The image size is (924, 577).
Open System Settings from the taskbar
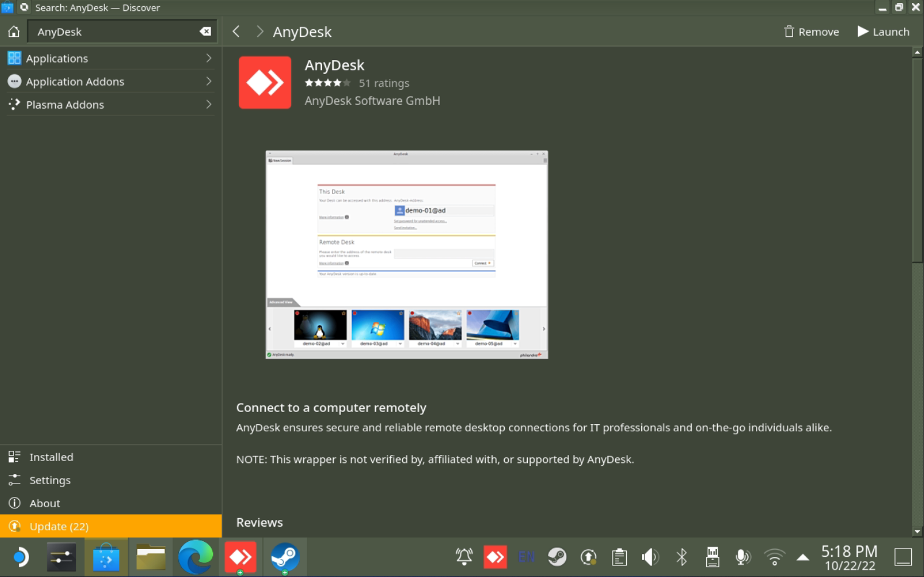click(x=61, y=557)
